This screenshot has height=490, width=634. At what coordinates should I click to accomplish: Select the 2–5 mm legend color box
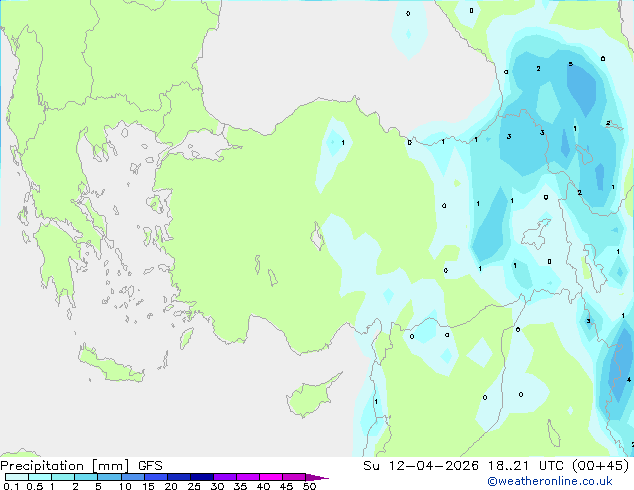coord(86,477)
